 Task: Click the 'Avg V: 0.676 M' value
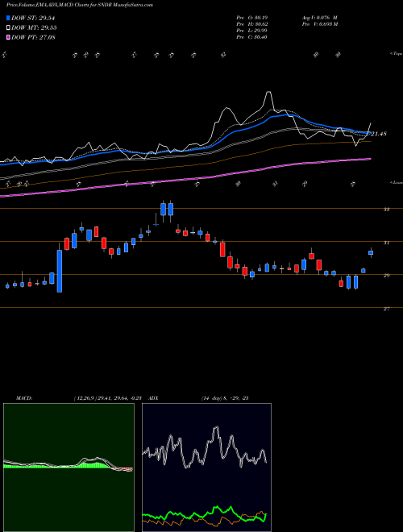[x=319, y=18]
